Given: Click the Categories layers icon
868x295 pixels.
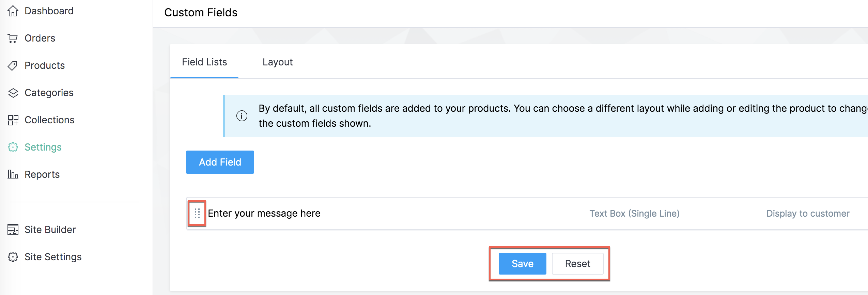Looking at the screenshot, I should (13, 93).
